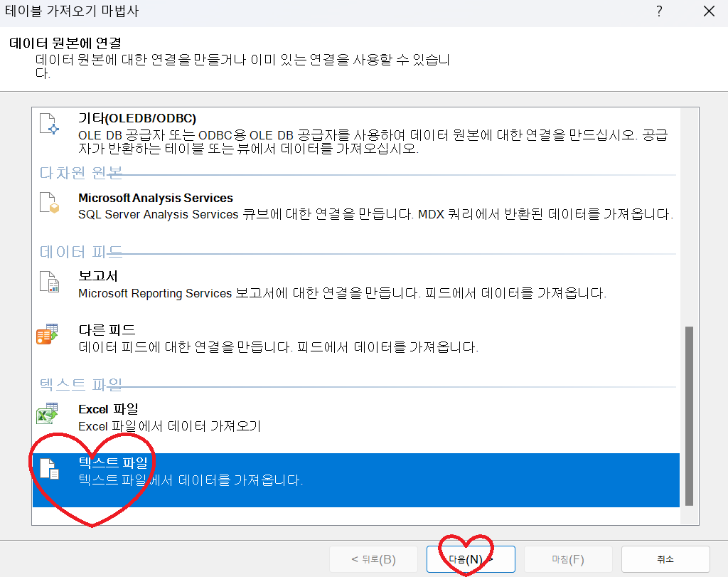The height and width of the screenshot is (577, 728).
Task: Click the OLE DB 공급자 description text
Action: pyautogui.click(x=373, y=142)
